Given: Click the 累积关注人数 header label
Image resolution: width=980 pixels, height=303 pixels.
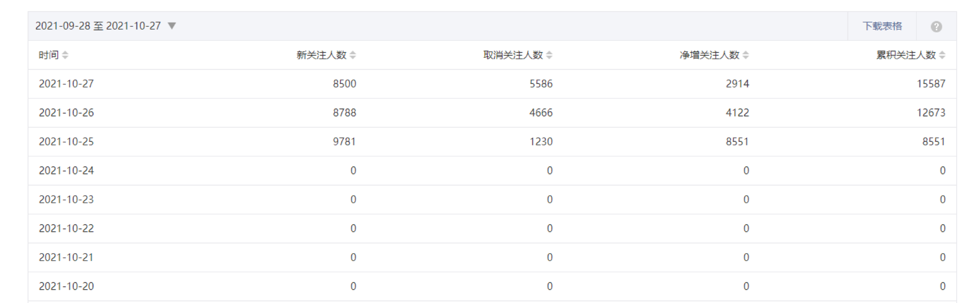Looking at the screenshot, I should pos(906,55).
